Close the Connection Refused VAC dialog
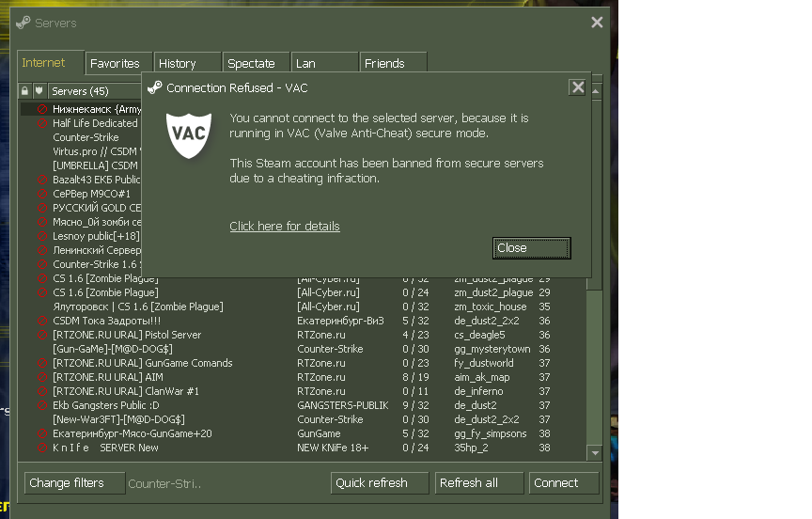This screenshot has height=519, width=812. tap(531, 248)
